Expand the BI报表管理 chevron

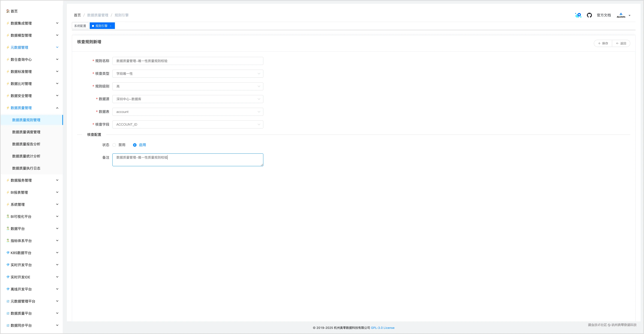point(57,192)
